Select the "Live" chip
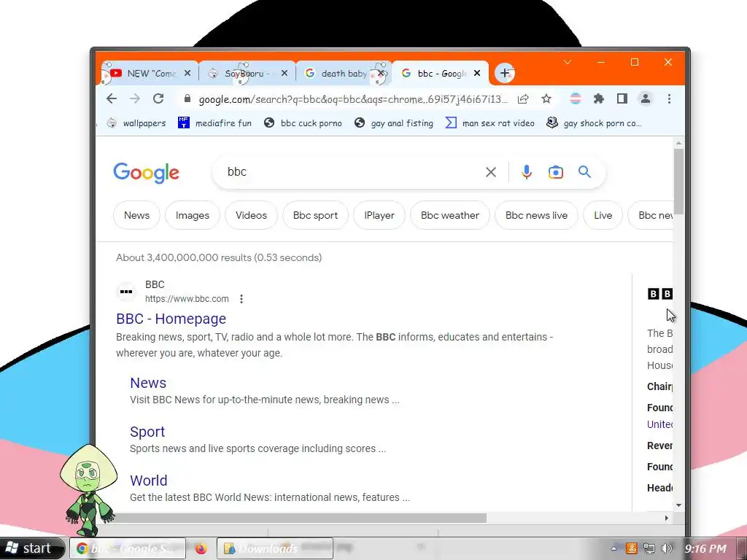The image size is (747, 560). [x=603, y=215]
